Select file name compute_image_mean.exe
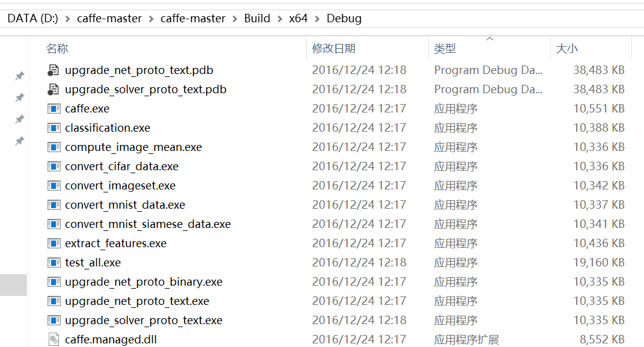Screen dimensions: 644x347 (133, 147)
